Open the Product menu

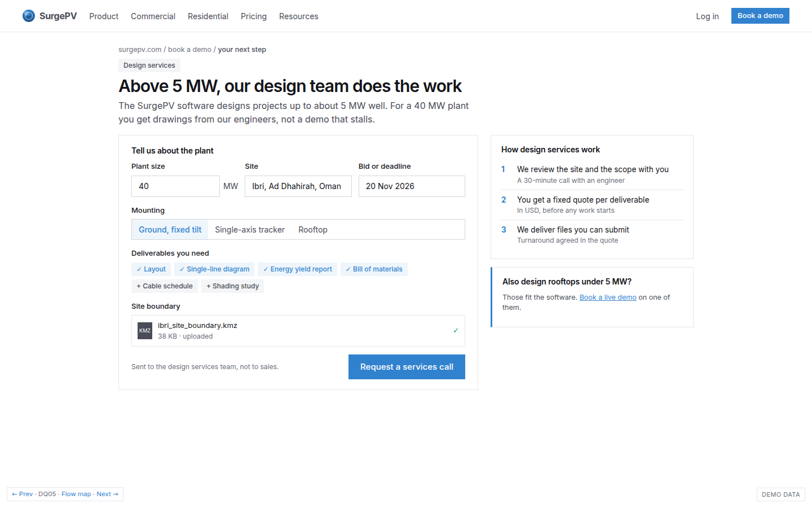(104, 16)
